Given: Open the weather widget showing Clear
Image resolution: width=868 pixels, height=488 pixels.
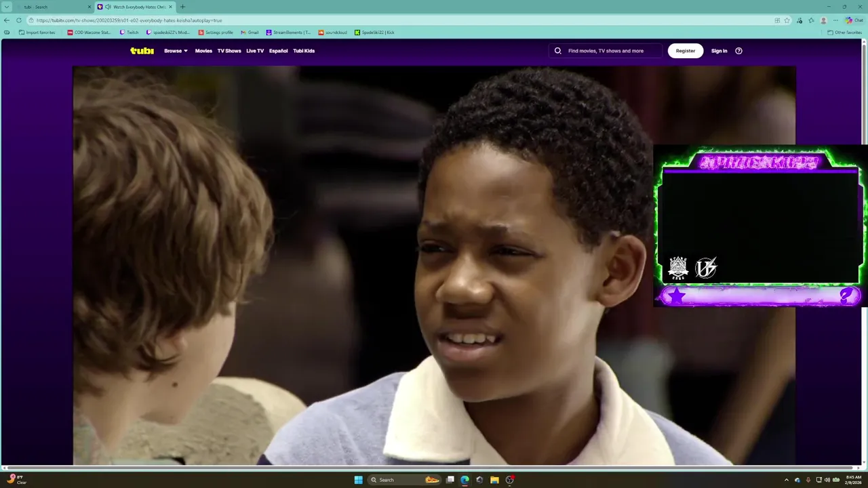Looking at the screenshot, I should pos(17,480).
